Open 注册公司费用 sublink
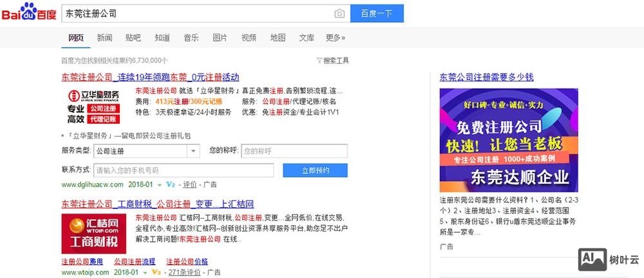 point(82,261)
